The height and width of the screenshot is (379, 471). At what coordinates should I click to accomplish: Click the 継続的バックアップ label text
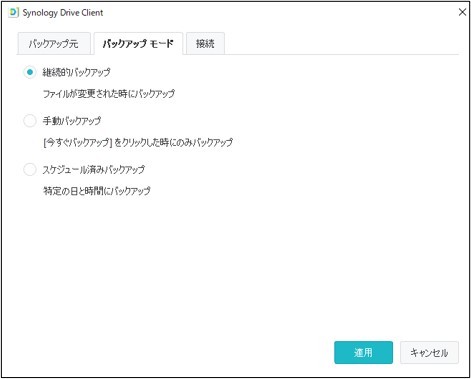click(76, 72)
